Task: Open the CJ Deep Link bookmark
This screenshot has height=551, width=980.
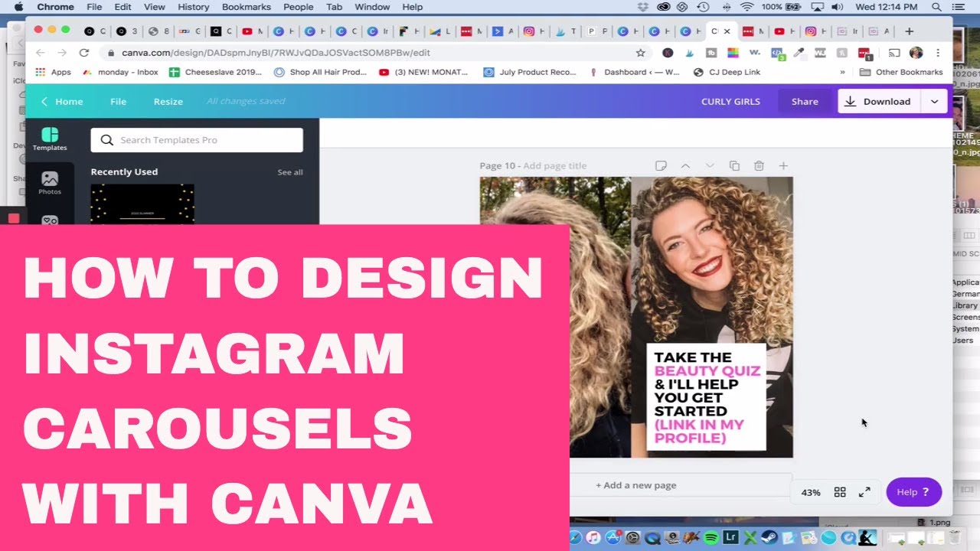Action: pos(727,72)
